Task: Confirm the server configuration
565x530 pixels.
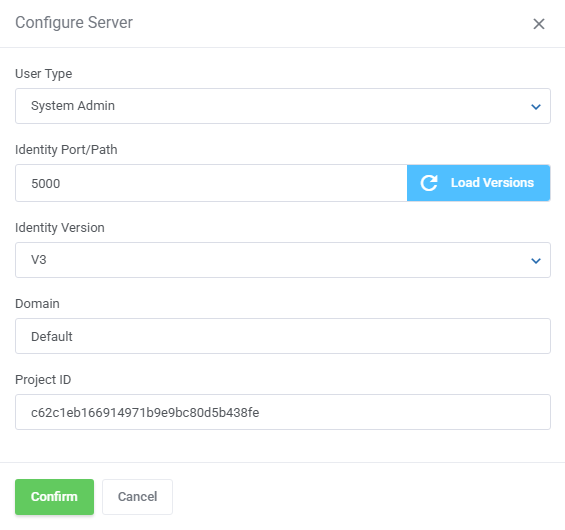Action: (x=54, y=497)
